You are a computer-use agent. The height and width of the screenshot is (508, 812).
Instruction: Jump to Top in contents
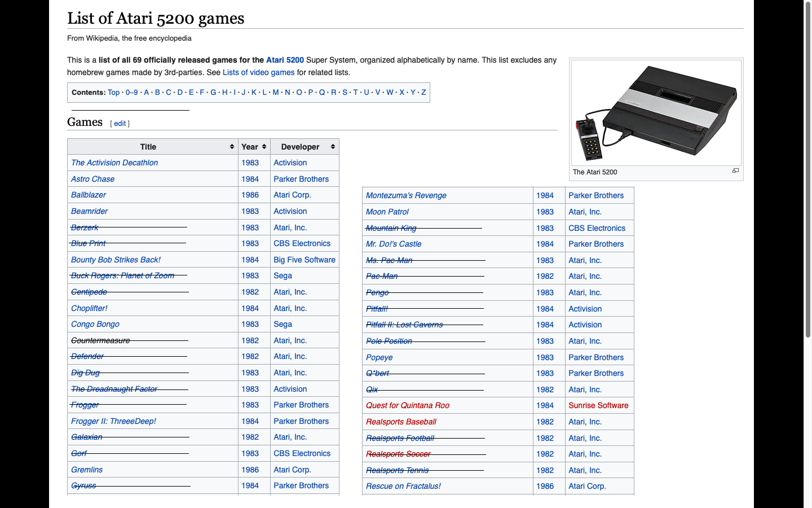[114, 93]
